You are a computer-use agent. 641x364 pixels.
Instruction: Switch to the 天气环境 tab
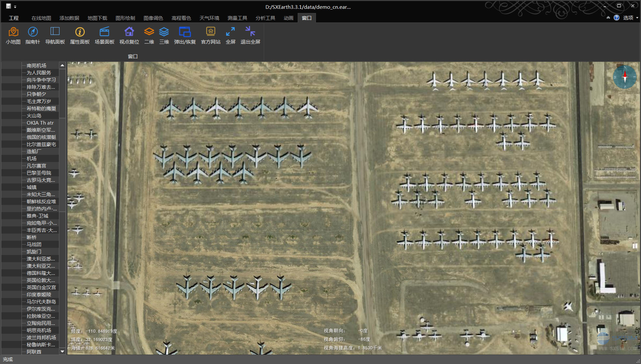[209, 18]
